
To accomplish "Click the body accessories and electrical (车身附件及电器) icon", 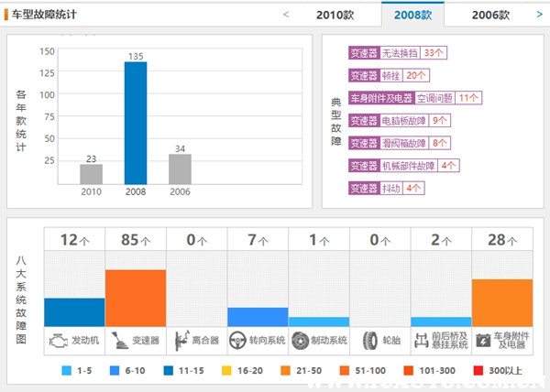I will click(483, 340).
